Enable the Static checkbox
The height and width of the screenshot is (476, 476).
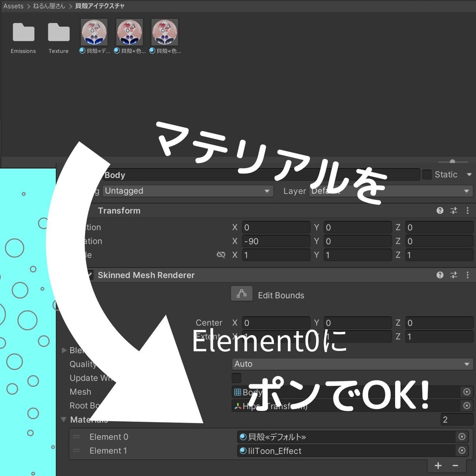pos(427,174)
